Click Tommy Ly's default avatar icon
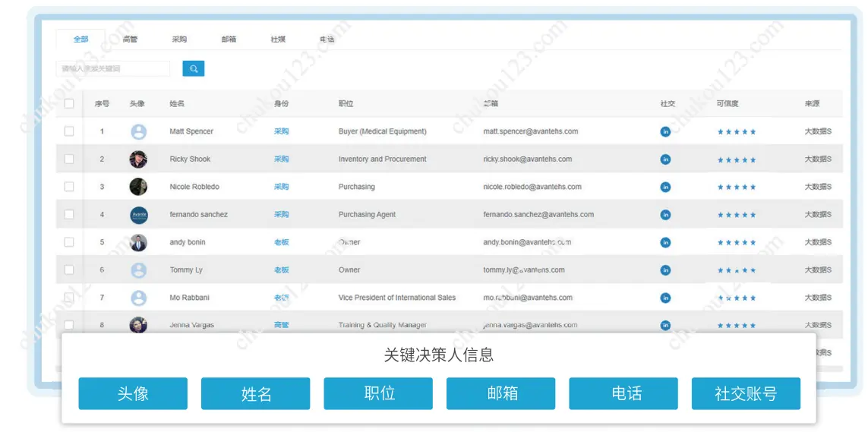Screen dimensions: 868x432 tap(138, 270)
